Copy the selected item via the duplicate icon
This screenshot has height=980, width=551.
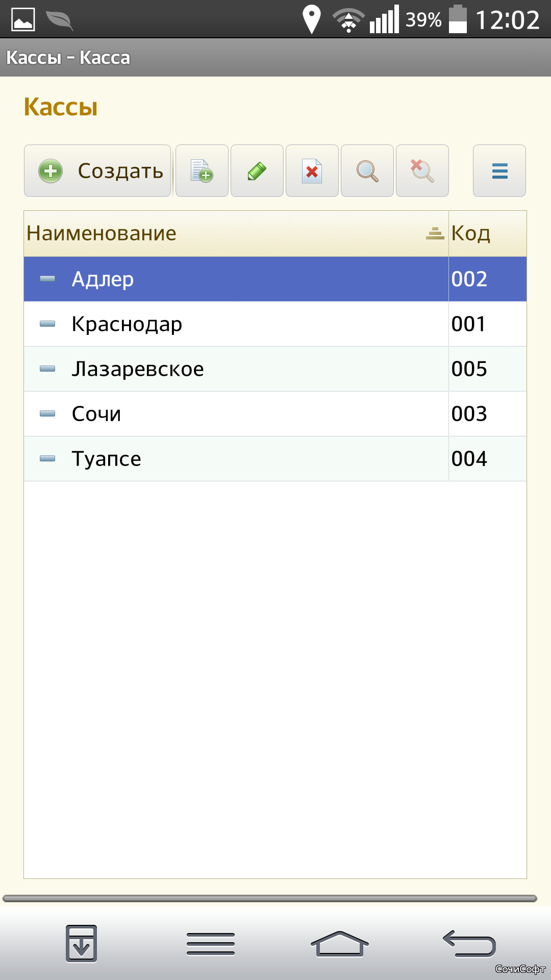tap(202, 170)
